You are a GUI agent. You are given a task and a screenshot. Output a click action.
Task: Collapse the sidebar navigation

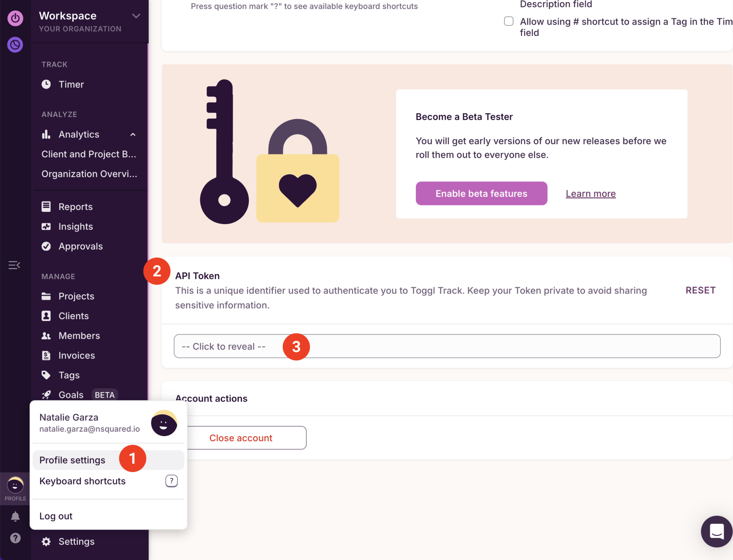pyautogui.click(x=14, y=265)
